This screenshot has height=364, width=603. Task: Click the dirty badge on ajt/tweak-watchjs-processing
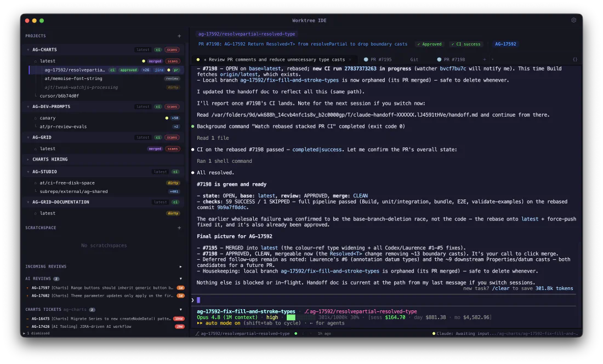click(x=173, y=87)
